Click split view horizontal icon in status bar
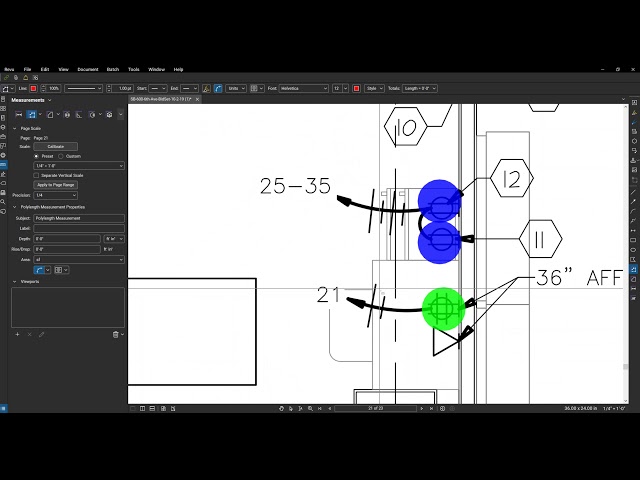This screenshot has height=480, width=640. [x=152, y=408]
